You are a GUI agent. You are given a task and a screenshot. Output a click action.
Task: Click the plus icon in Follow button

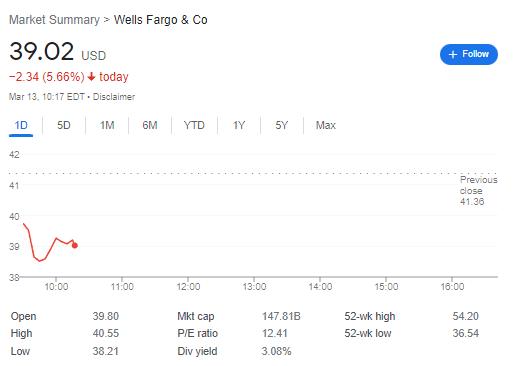tap(453, 54)
